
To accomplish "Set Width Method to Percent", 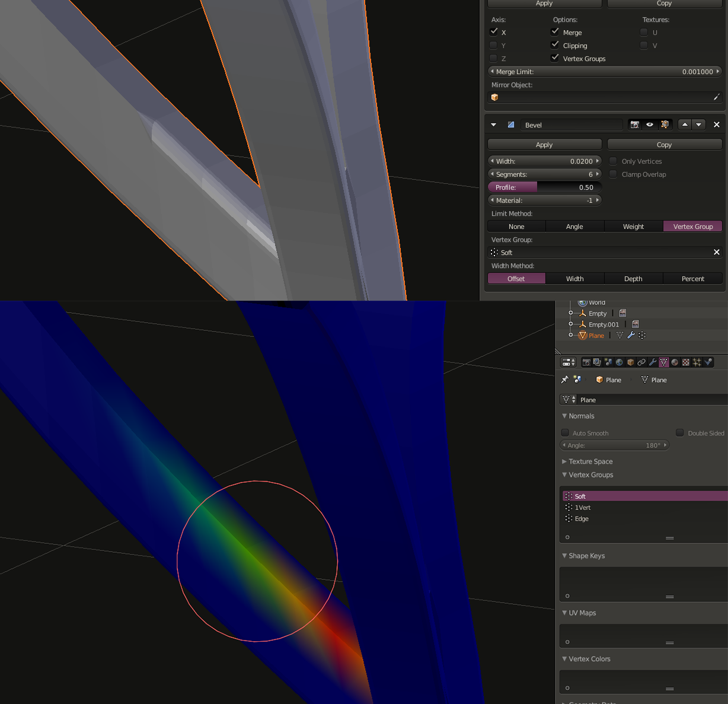I will [x=692, y=279].
